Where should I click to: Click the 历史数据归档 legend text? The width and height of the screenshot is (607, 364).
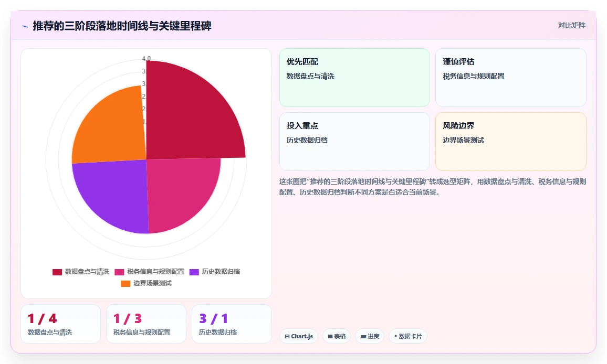click(x=221, y=272)
